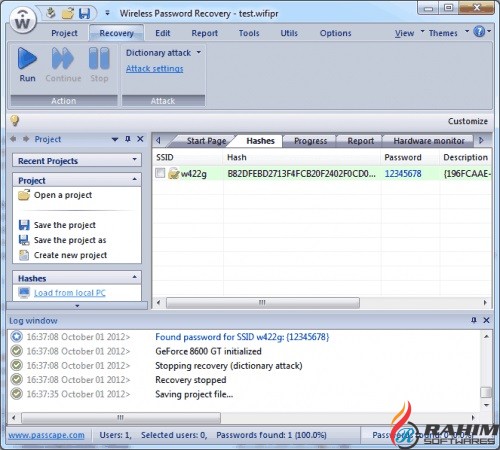Open the Report ribbon tab
Image resolution: width=500 pixels, height=450 pixels.
(204, 33)
